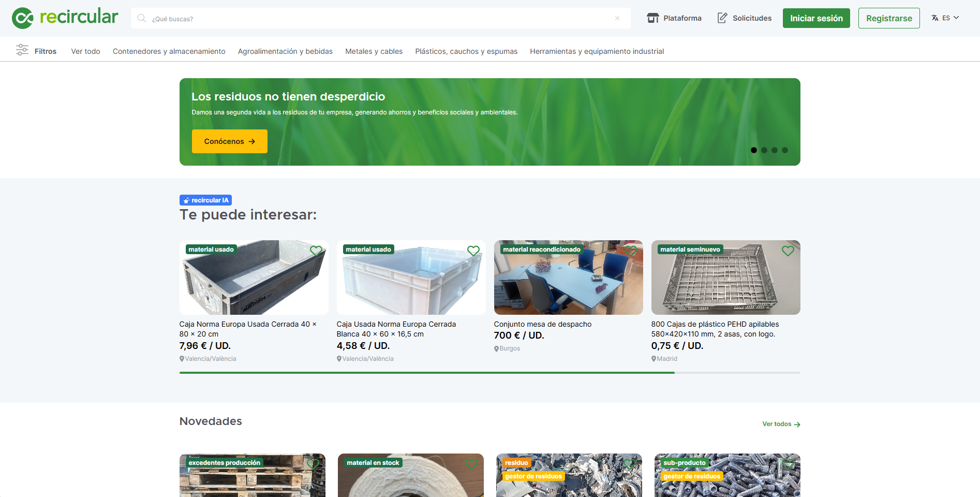Viewport: 980px width, 497px height.
Task: Focus the '¿Qué buscas?' search field
Action: (x=380, y=18)
